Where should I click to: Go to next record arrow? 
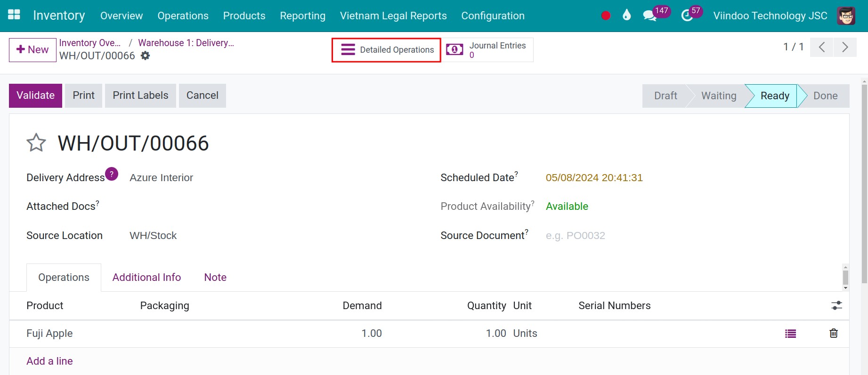(x=845, y=47)
